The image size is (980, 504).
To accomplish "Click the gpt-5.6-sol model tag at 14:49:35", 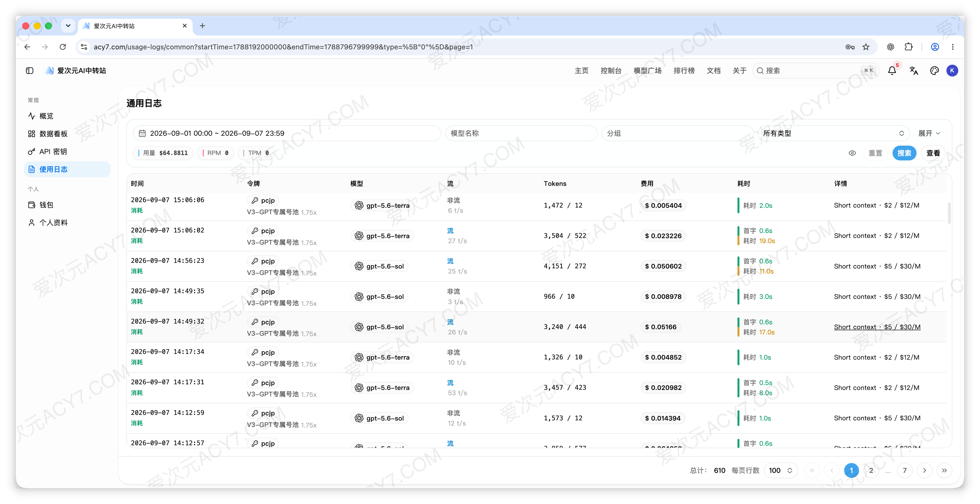I will [x=379, y=297].
